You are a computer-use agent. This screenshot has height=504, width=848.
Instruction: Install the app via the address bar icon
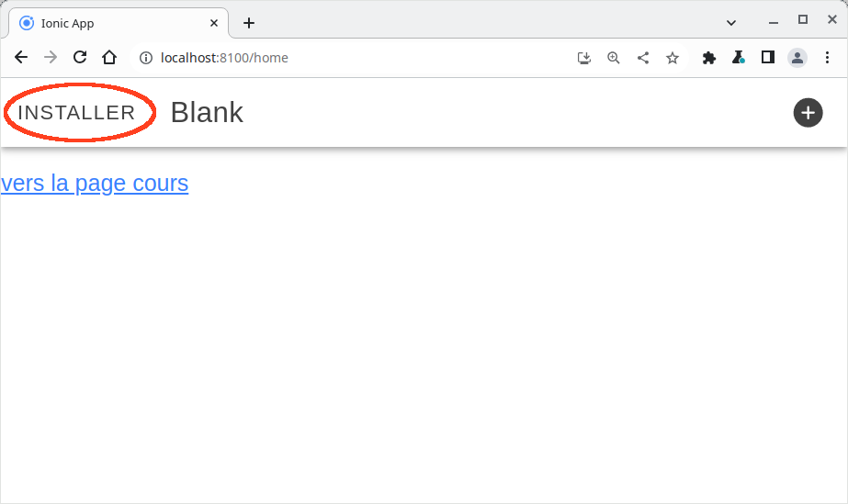pos(584,58)
